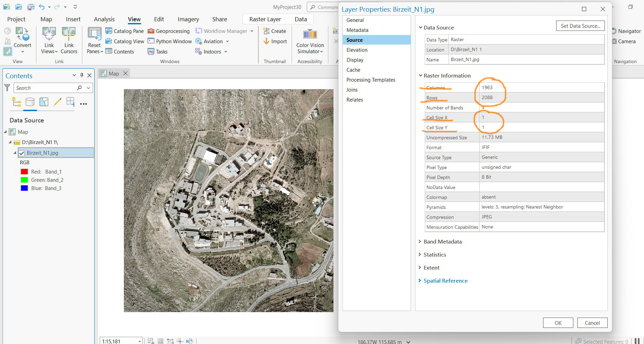Switch to the Imagery ribbon tab
This screenshot has height=344, width=644.
click(188, 19)
